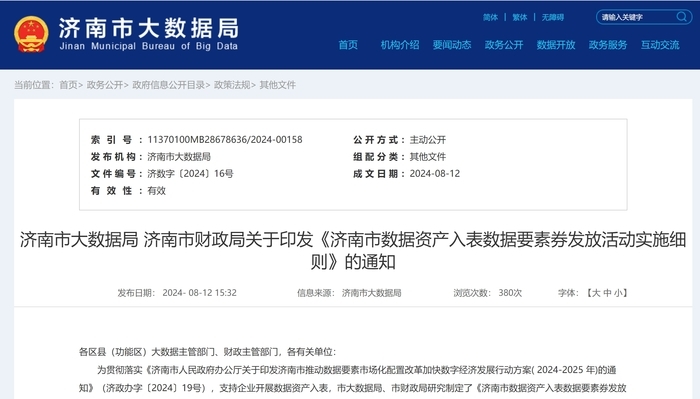Click the view count 380次
Screen dimensions: 700x399
(510, 293)
